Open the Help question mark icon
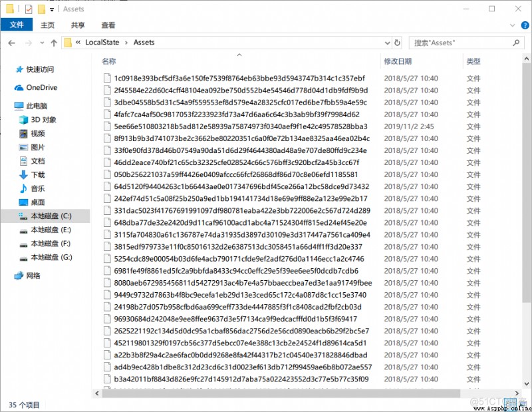This screenshot has width=532, height=412. click(525, 25)
